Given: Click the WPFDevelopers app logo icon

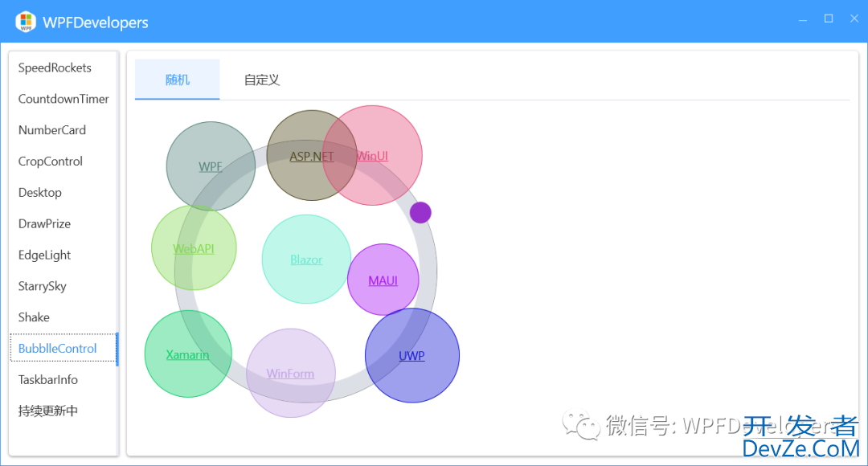Looking at the screenshot, I should [26, 22].
